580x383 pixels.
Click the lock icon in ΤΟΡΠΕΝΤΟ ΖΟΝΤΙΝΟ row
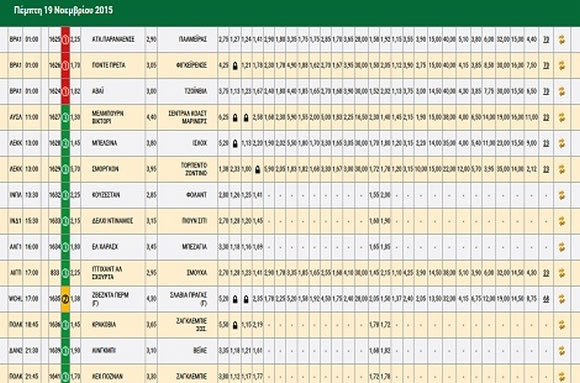point(257,169)
